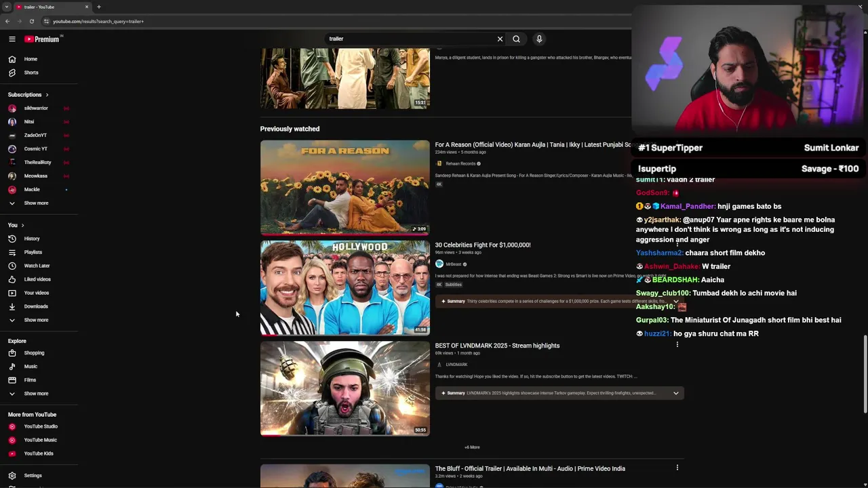Open YouTube Music link
This screenshot has height=488, width=868.
39,440
